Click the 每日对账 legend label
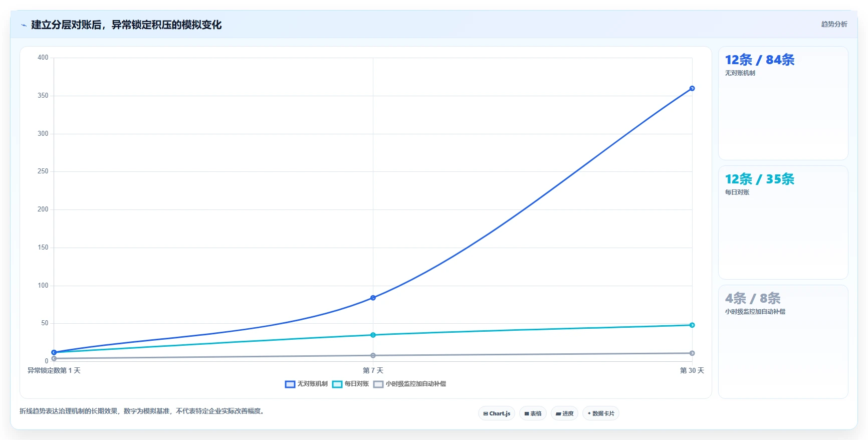The height and width of the screenshot is (440, 868). (357, 384)
